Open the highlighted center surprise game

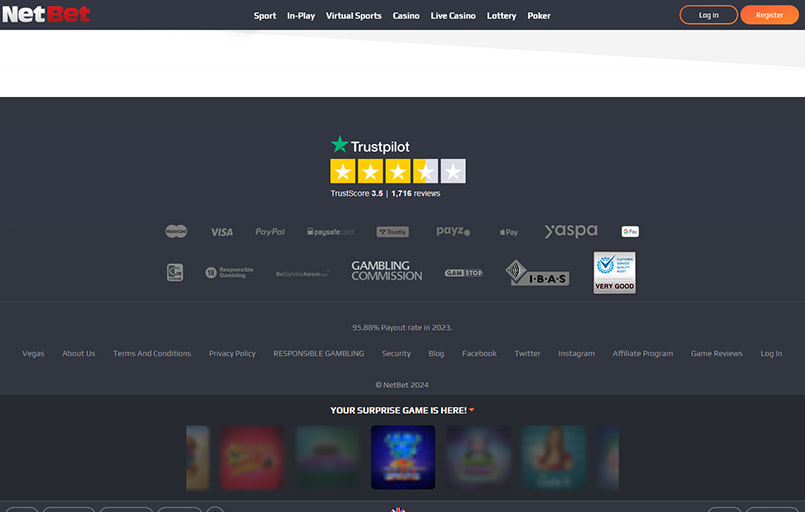[403, 457]
